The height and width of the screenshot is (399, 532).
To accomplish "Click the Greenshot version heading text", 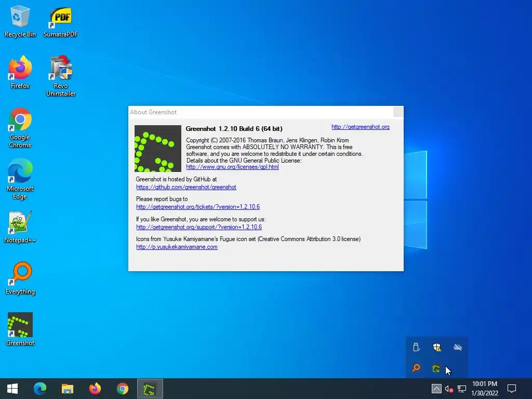I will point(234,129).
